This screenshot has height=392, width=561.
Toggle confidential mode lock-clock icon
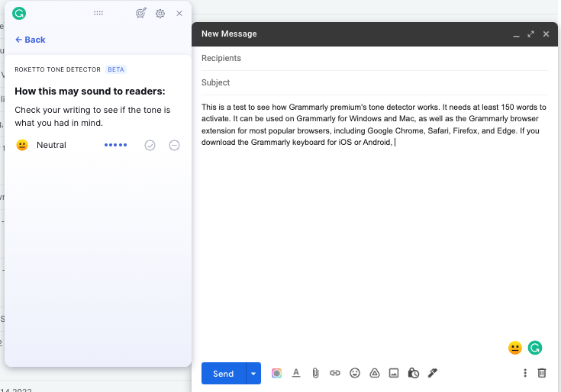(413, 373)
